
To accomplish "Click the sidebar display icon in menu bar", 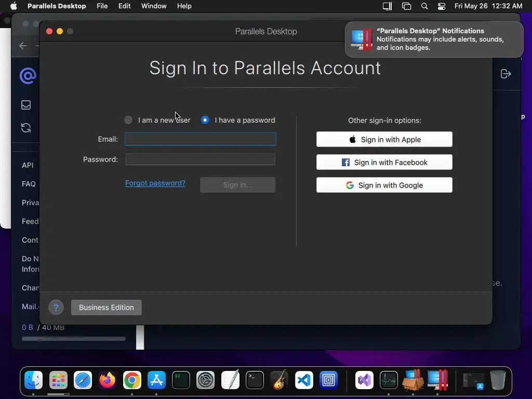I will click(388, 6).
